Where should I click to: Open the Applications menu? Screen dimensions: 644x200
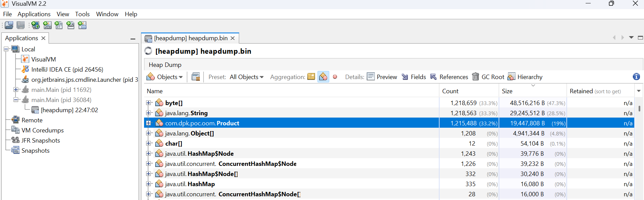click(34, 14)
